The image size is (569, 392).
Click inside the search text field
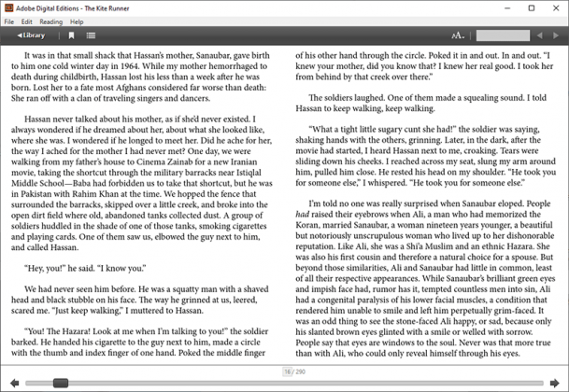pos(502,35)
